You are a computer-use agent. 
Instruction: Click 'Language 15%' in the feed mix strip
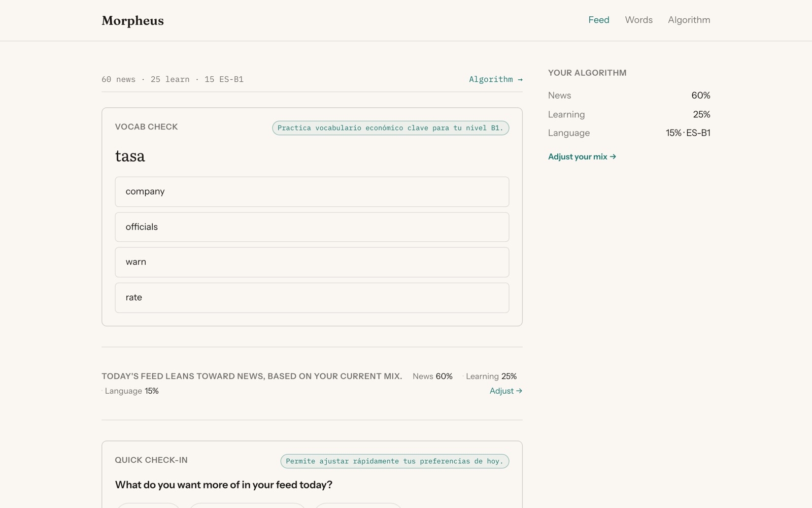pos(131,391)
